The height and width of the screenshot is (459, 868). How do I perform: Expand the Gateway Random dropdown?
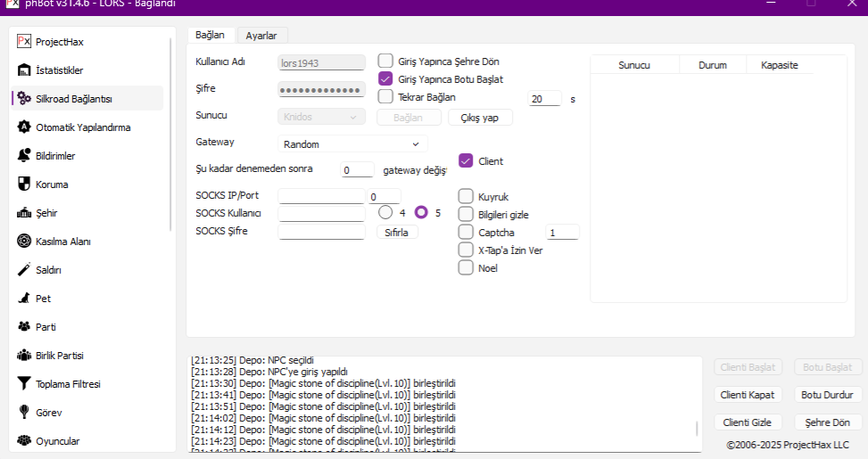click(352, 144)
